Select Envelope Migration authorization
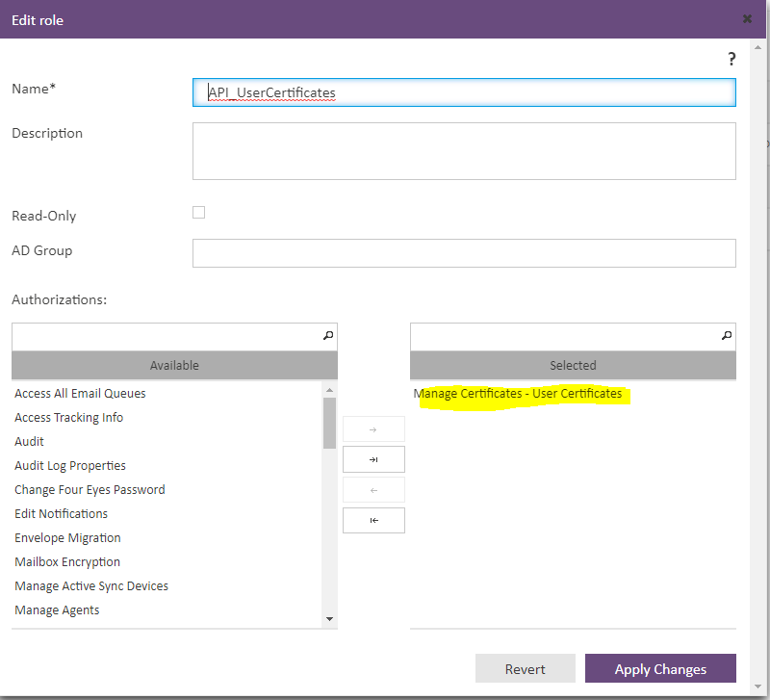 (67, 538)
